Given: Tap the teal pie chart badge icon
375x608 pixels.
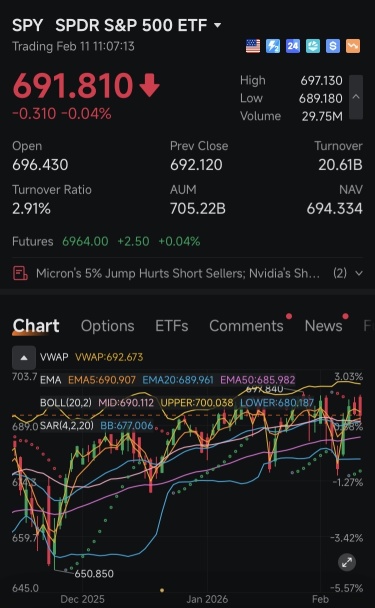Looking at the screenshot, I should click(313, 46).
